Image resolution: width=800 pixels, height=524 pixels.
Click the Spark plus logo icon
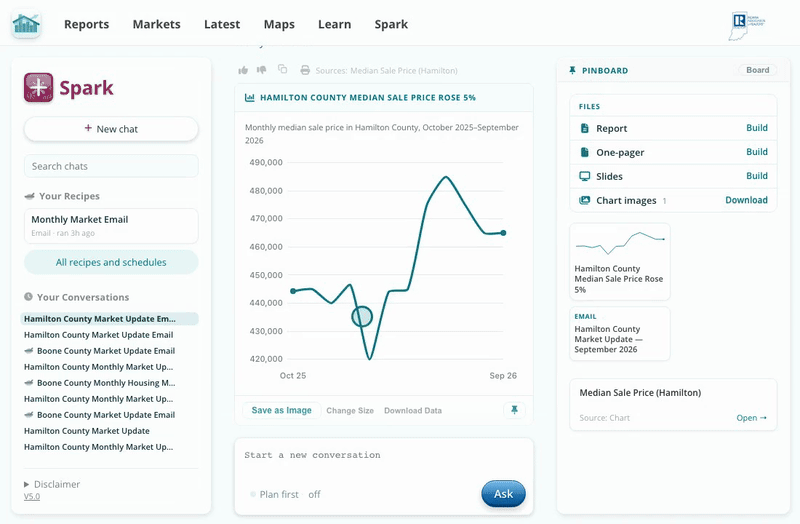38,87
